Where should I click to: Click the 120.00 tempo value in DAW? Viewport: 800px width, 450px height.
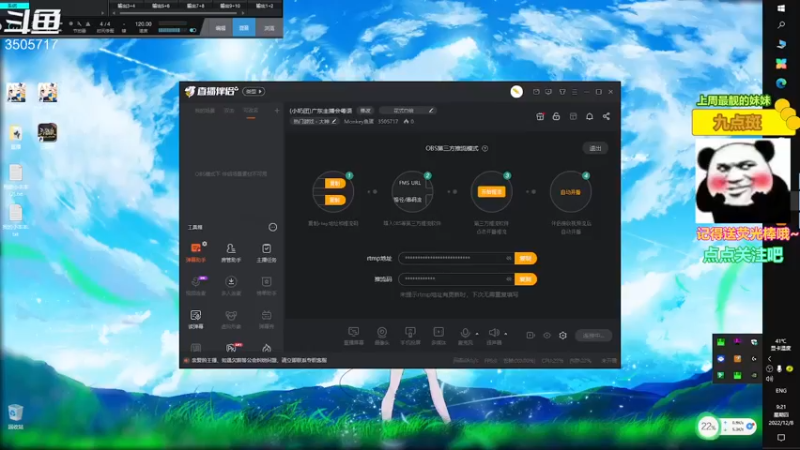pyautogui.click(x=143, y=23)
